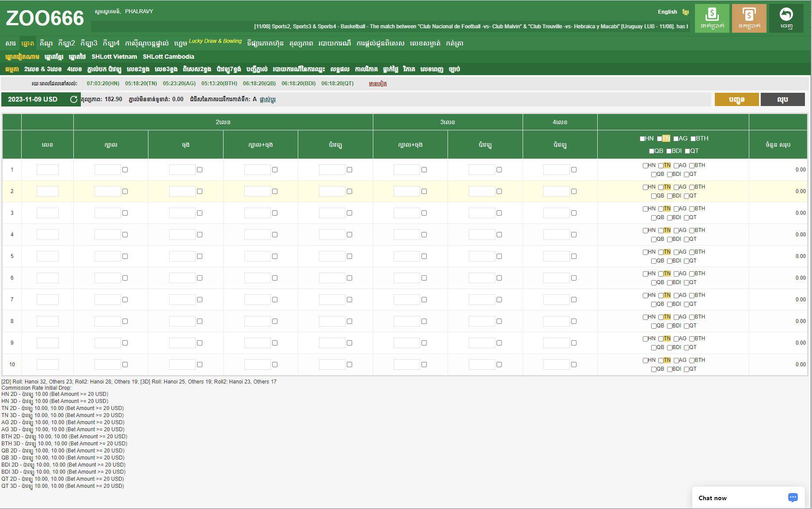
Task: Click the orange withdraw money icon
Action: [749, 18]
